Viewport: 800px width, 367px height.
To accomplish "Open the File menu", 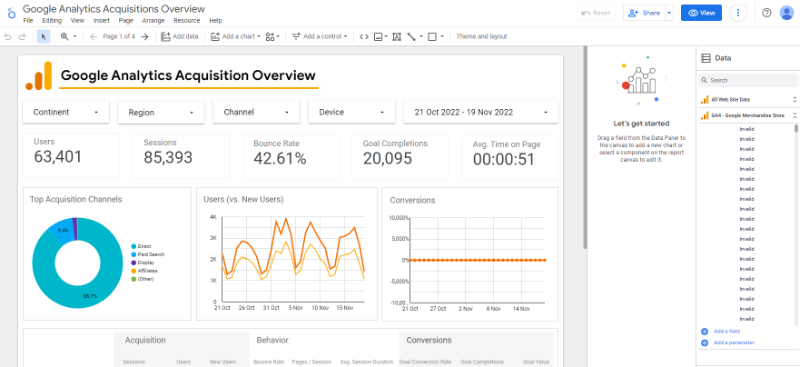I will click(28, 21).
